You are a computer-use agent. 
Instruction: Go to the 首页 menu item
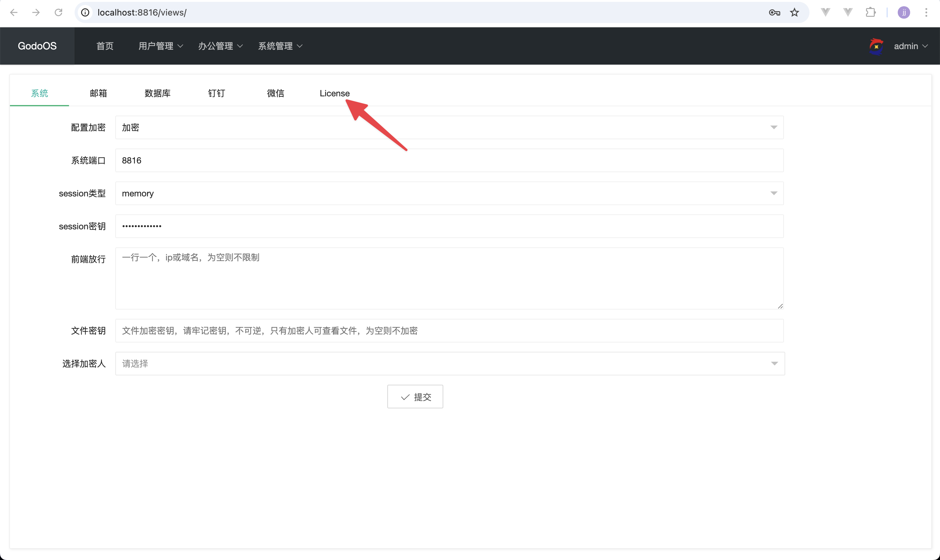point(105,46)
